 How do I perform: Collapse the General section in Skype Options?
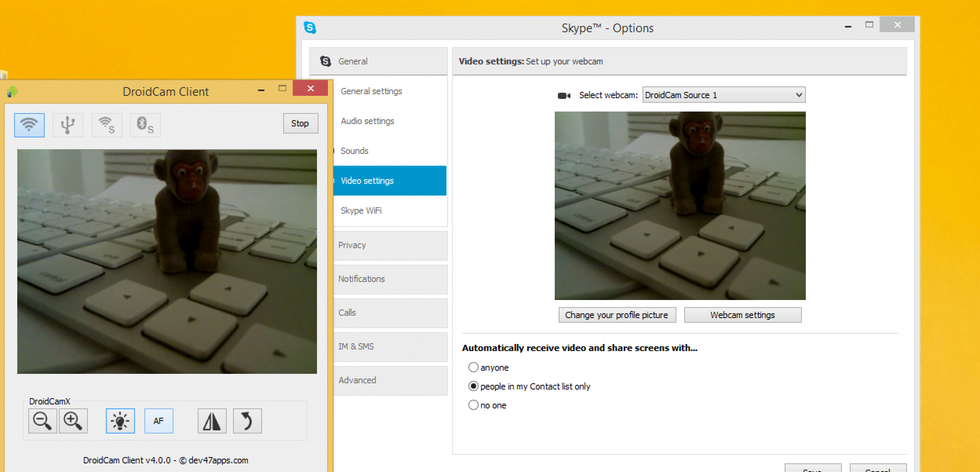(378, 61)
